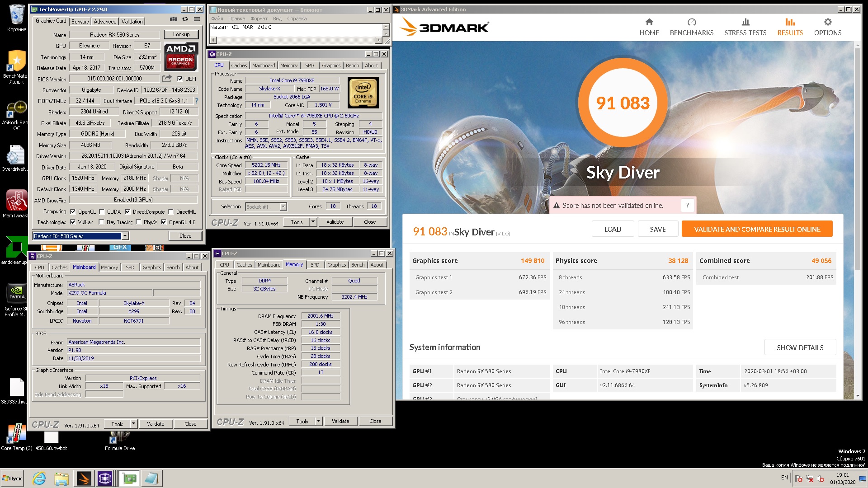868x488 pixels.
Task: Open the GeForce 3D Profile Manager icon
Action: (17, 300)
